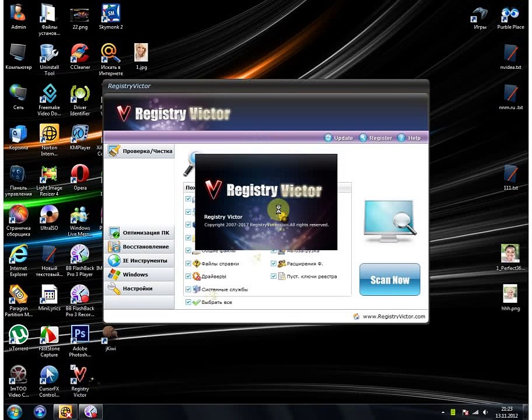The width and height of the screenshot is (532, 420).
Task: Click the Расширения ф. people icon
Action: [282, 263]
